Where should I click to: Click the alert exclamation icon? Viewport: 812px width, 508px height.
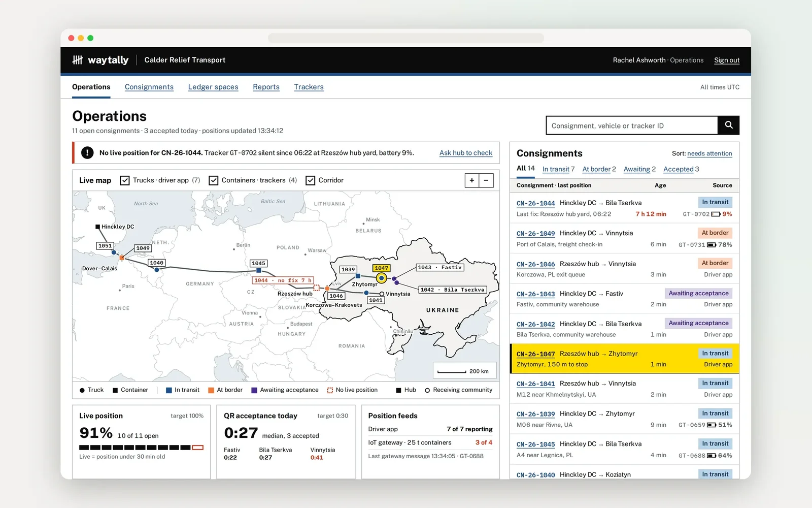point(87,152)
